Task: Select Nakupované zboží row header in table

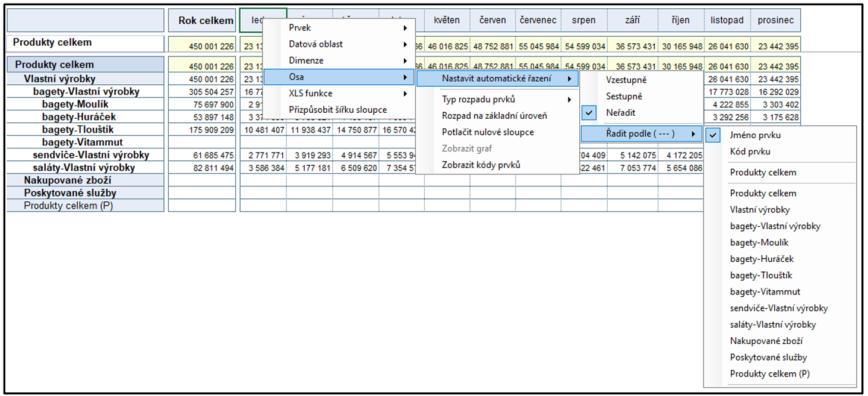Action: point(86,180)
